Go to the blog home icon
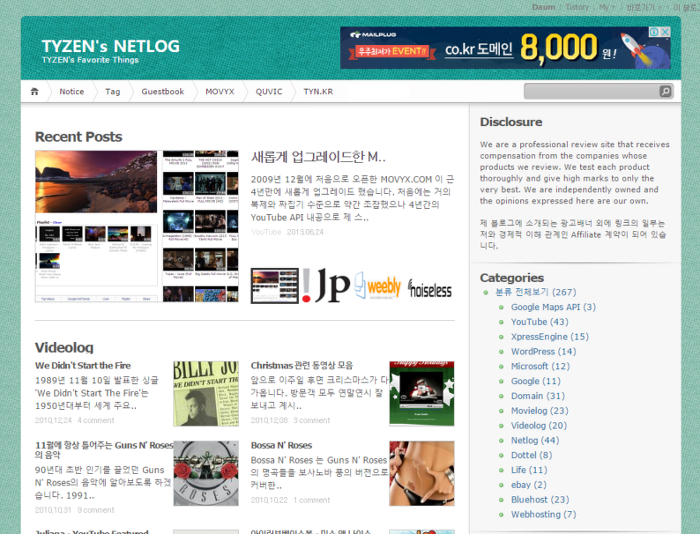The width and height of the screenshot is (700, 534). pyautogui.click(x=34, y=91)
